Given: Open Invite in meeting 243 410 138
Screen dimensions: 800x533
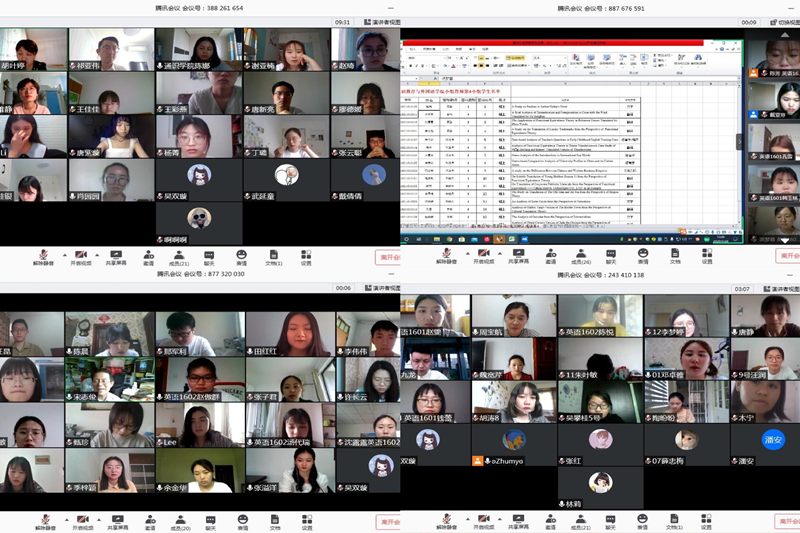Looking at the screenshot, I should (x=550, y=520).
